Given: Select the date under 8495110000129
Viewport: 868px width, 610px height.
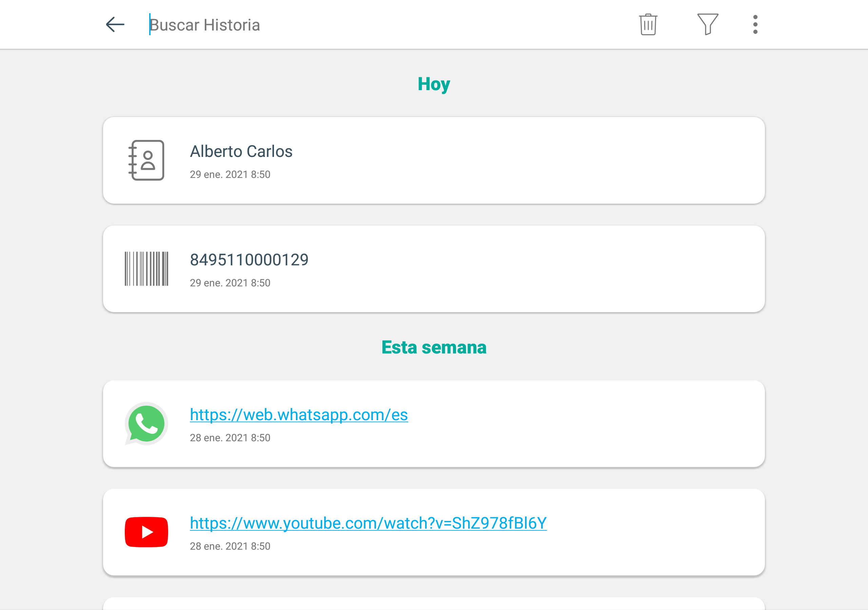Looking at the screenshot, I should [x=230, y=283].
